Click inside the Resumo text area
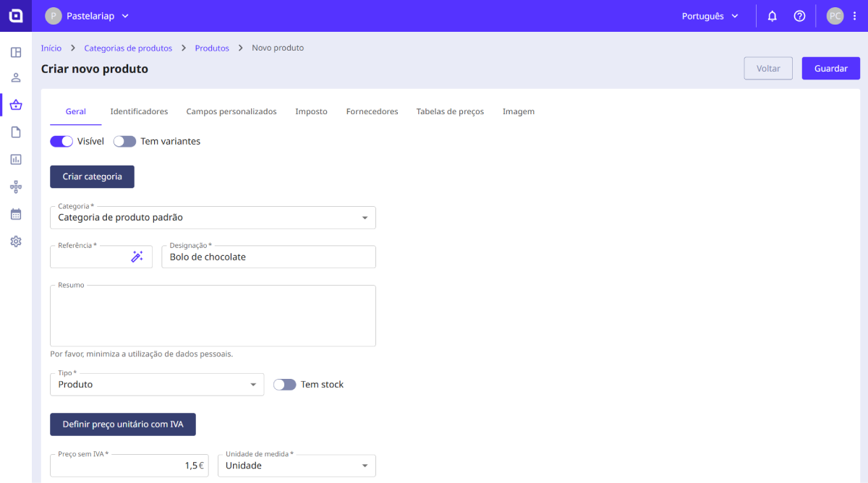 point(213,317)
